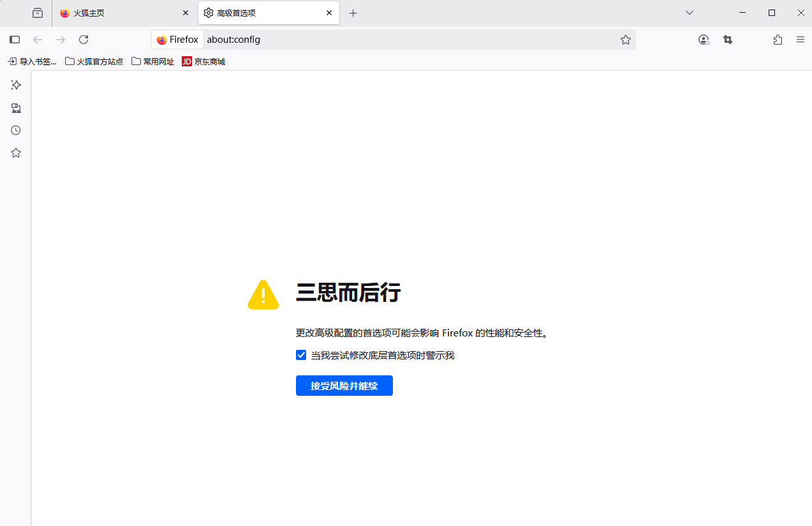
Task: Open bookmarks star sidebar icon
Action: pos(16,153)
